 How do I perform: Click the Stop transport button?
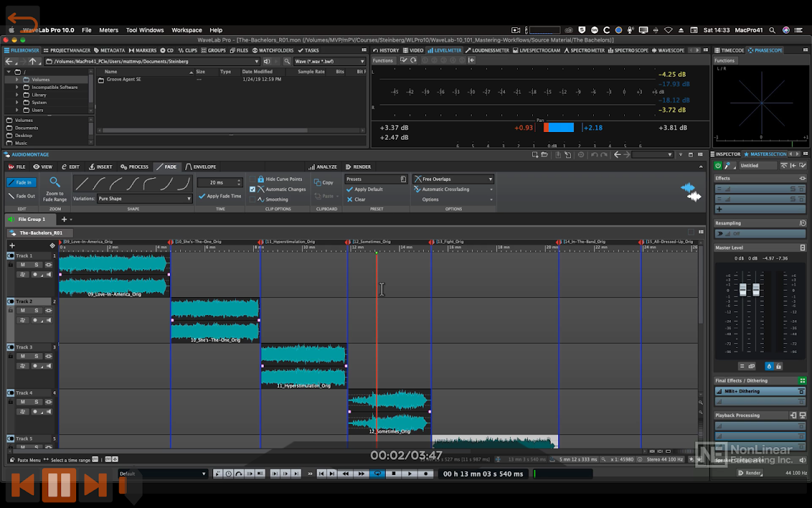click(393, 474)
